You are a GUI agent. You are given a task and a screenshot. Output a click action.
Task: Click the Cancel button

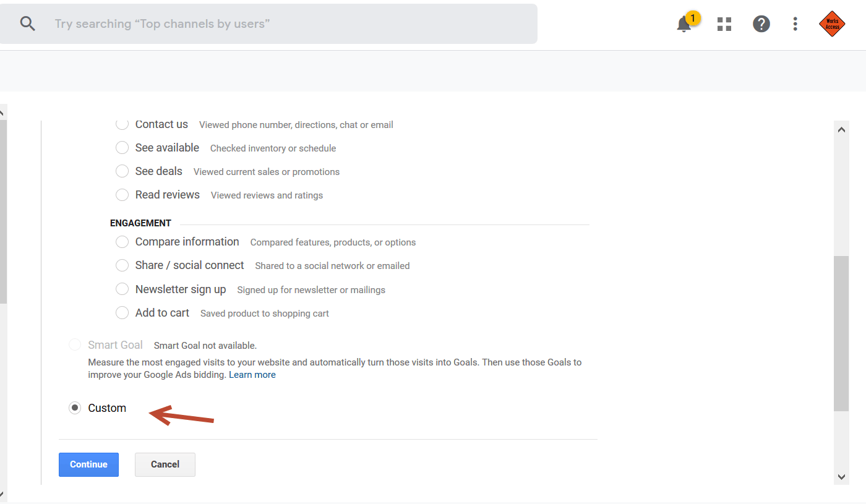(165, 464)
